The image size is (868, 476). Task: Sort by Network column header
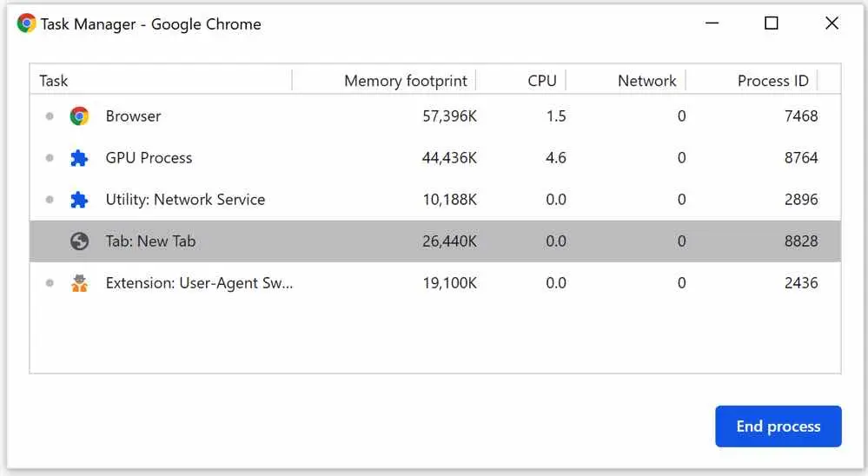pos(646,81)
